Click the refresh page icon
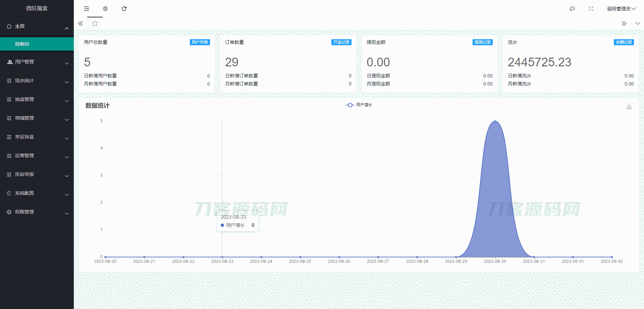The height and width of the screenshot is (309, 644). tap(124, 9)
